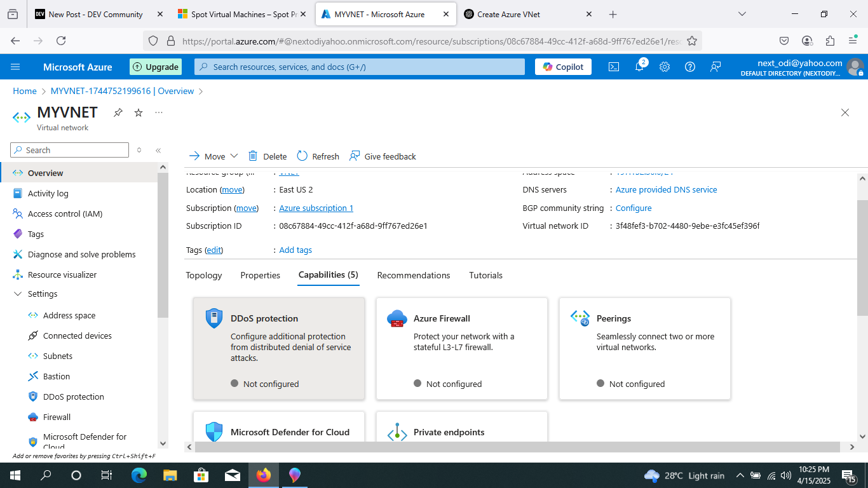Click the tags (edit) link
This screenshot has height=488, width=868.
pyautogui.click(x=214, y=250)
